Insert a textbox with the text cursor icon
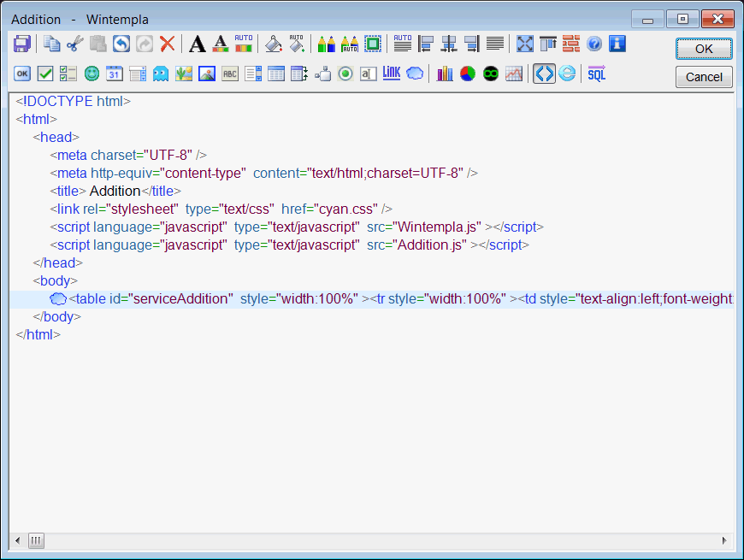 pyautogui.click(x=369, y=74)
